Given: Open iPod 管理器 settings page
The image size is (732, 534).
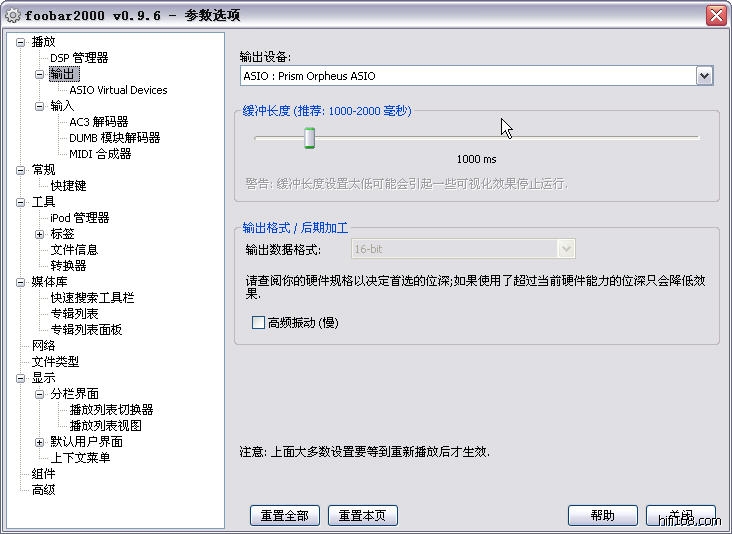Looking at the screenshot, I should tap(79, 218).
